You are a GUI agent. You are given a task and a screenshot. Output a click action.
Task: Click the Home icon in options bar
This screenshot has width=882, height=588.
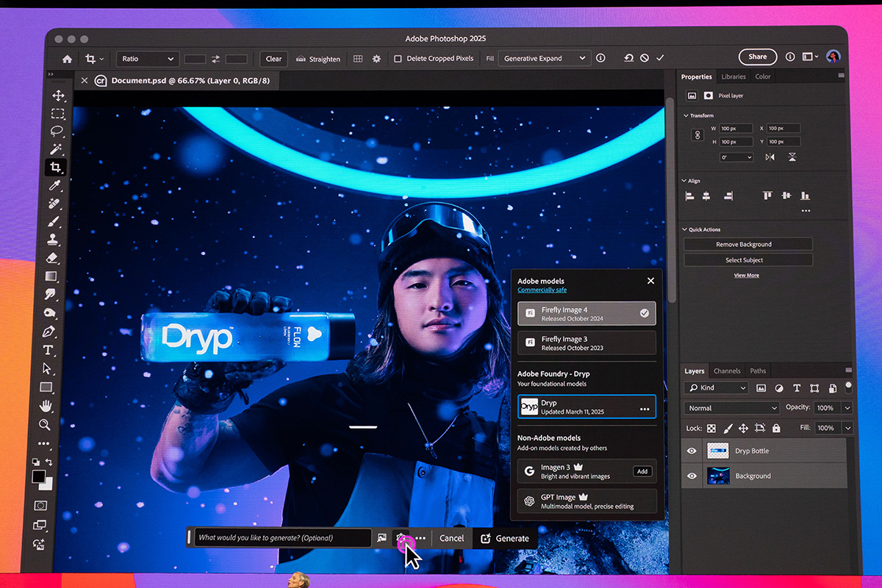coord(67,59)
